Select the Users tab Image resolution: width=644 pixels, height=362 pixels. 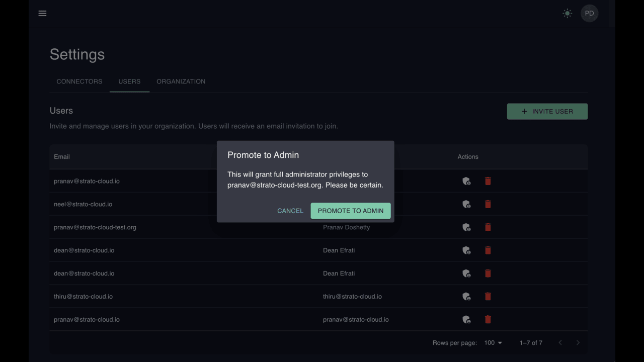[129, 81]
